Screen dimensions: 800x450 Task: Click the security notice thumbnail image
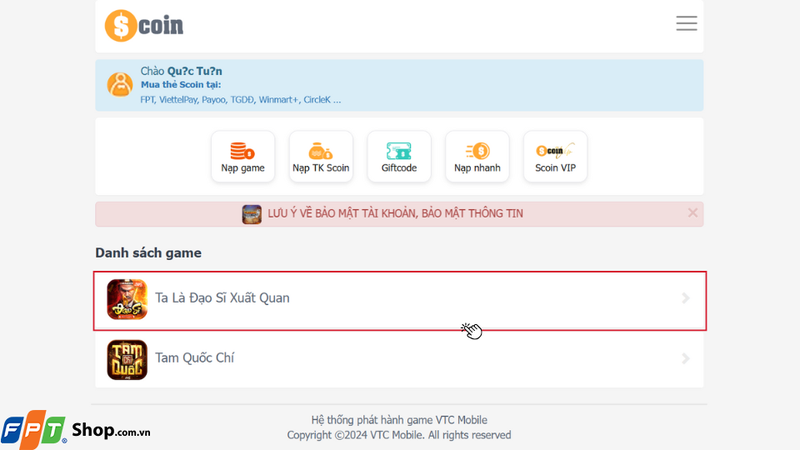252,214
